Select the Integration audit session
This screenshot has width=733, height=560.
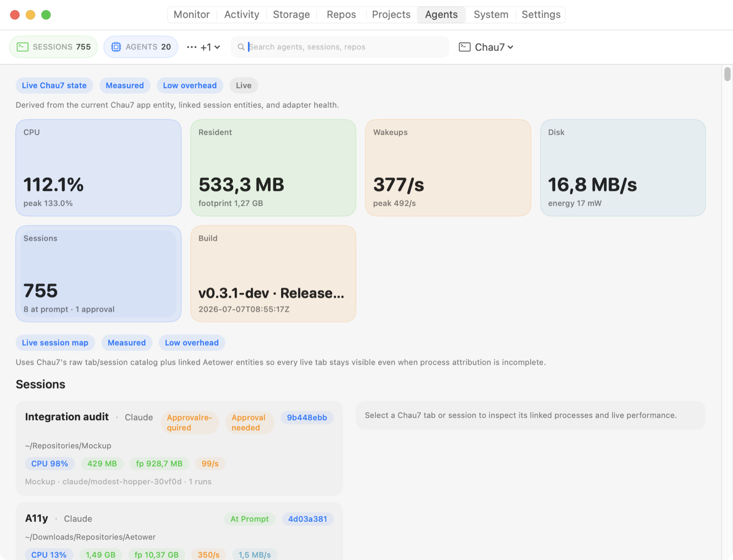179,448
